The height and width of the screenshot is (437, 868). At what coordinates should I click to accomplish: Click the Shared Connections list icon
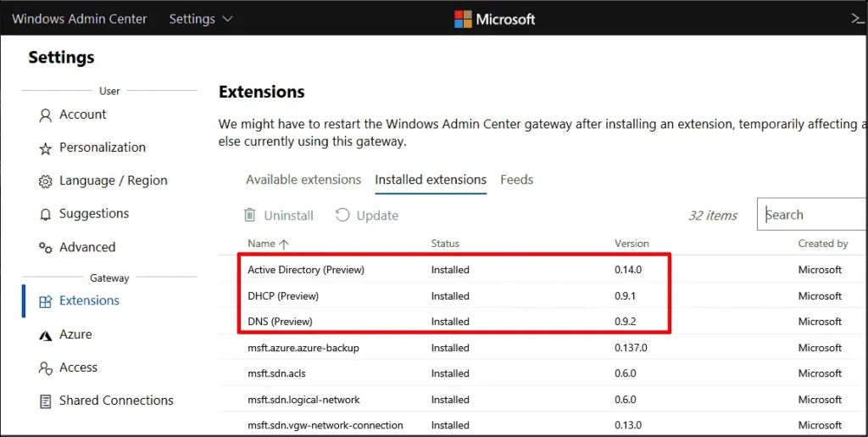click(46, 401)
